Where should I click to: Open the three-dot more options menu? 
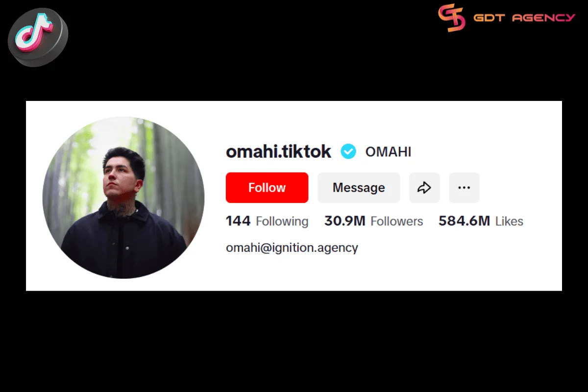[x=464, y=188]
